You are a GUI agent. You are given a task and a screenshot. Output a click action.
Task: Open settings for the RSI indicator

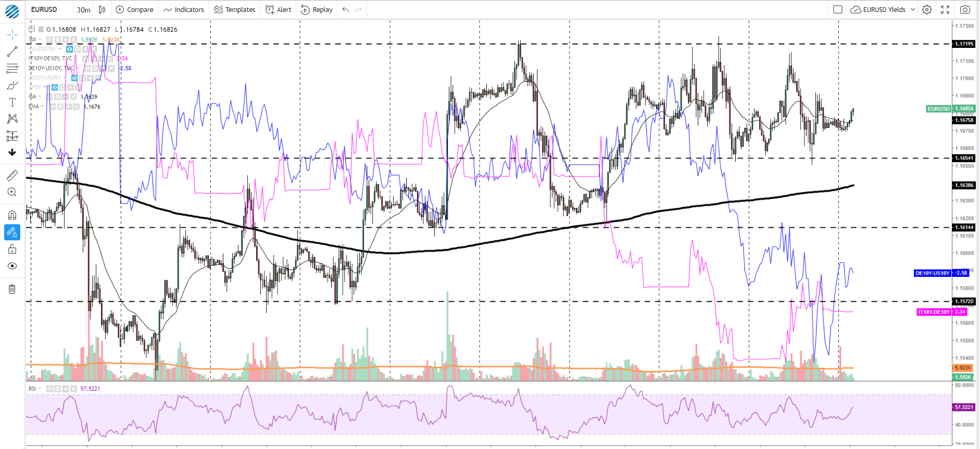57,389
